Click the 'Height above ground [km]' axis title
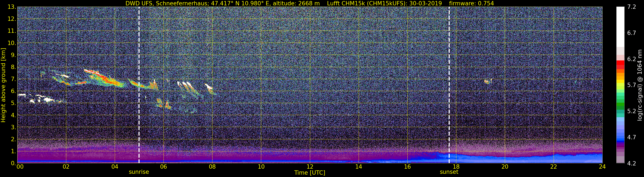Viewport: 644px width, 177px height. [3, 85]
